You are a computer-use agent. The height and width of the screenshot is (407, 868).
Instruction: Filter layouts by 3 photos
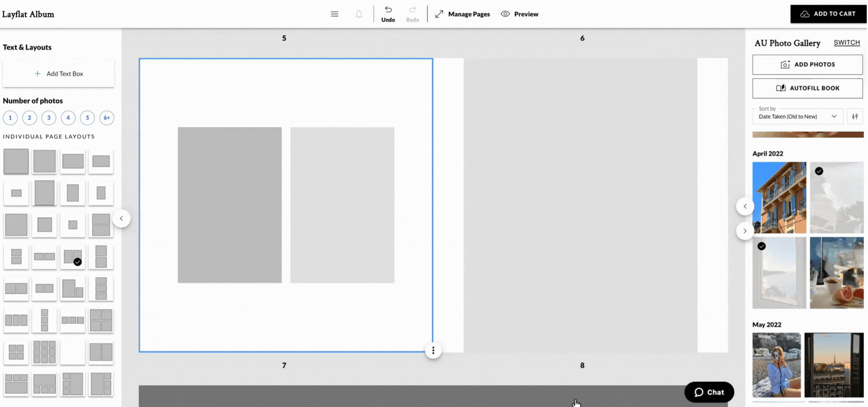(x=49, y=118)
